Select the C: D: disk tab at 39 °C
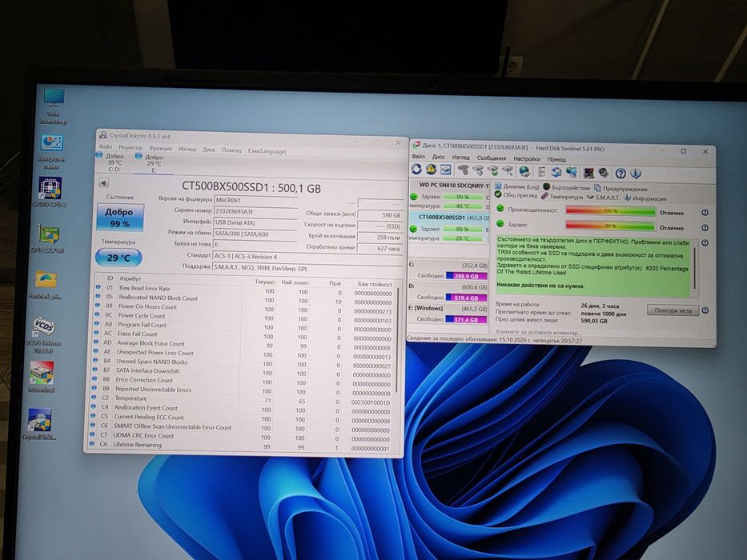This screenshot has width=747, height=560. pyautogui.click(x=114, y=162)
